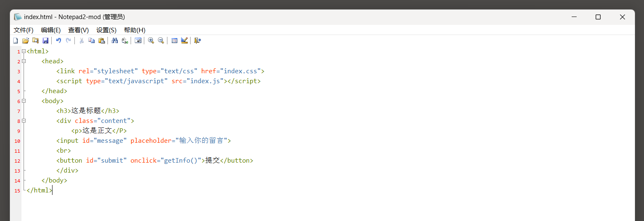Click the closing </html> tag

pos(39,190)
